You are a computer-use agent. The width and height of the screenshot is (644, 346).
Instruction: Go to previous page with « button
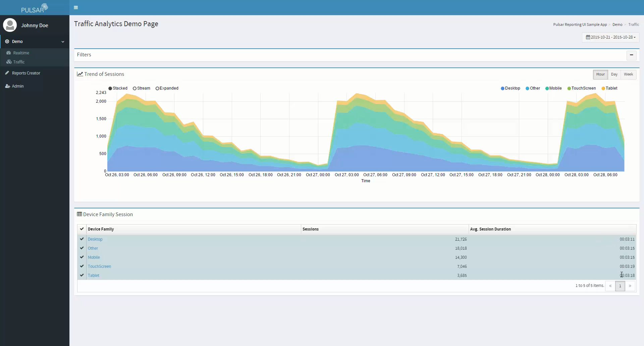610,286
